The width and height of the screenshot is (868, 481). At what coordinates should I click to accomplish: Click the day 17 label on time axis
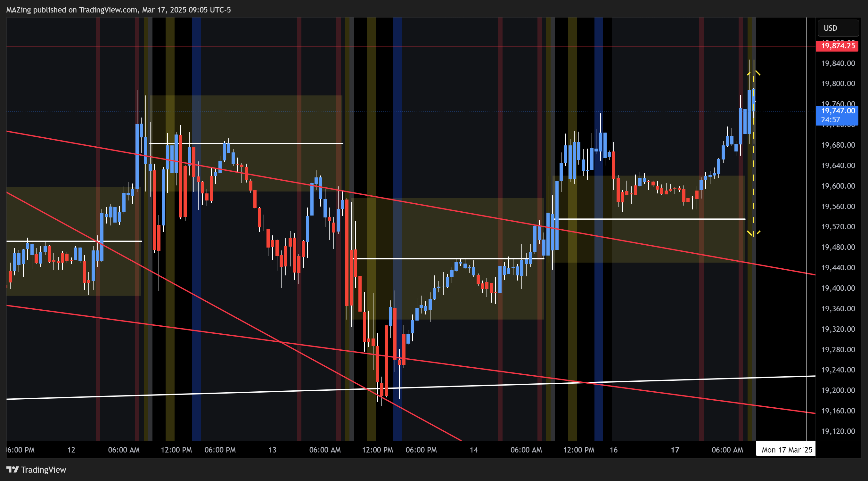click(x=675, y=450)
